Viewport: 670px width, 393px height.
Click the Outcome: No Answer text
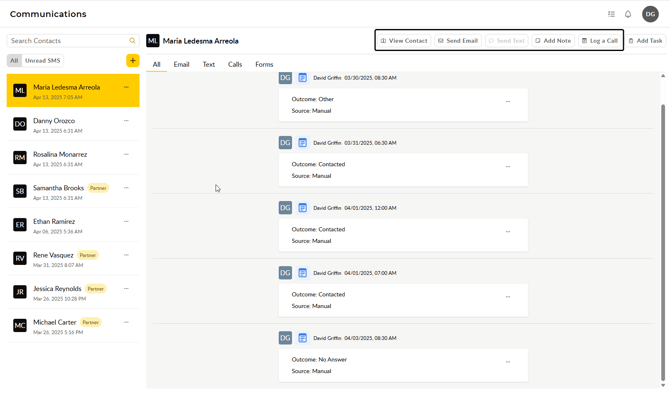pyautogui.click(x=319, y=360)
